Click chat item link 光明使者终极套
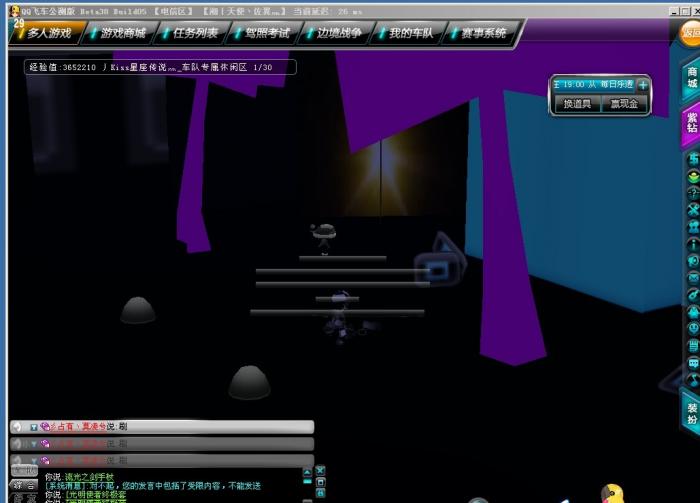The width and height of the screenshot is (700, 503). click(96, 495)
